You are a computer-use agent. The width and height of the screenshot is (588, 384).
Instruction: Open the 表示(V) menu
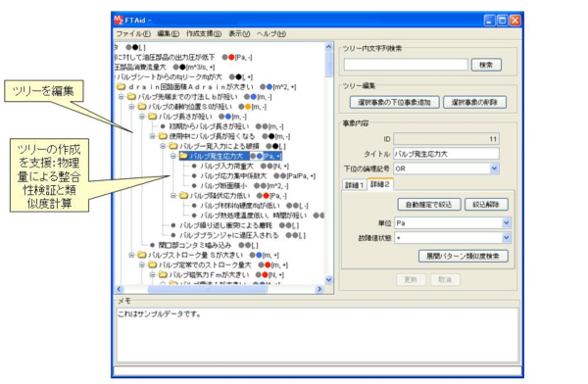click(239, 33)
